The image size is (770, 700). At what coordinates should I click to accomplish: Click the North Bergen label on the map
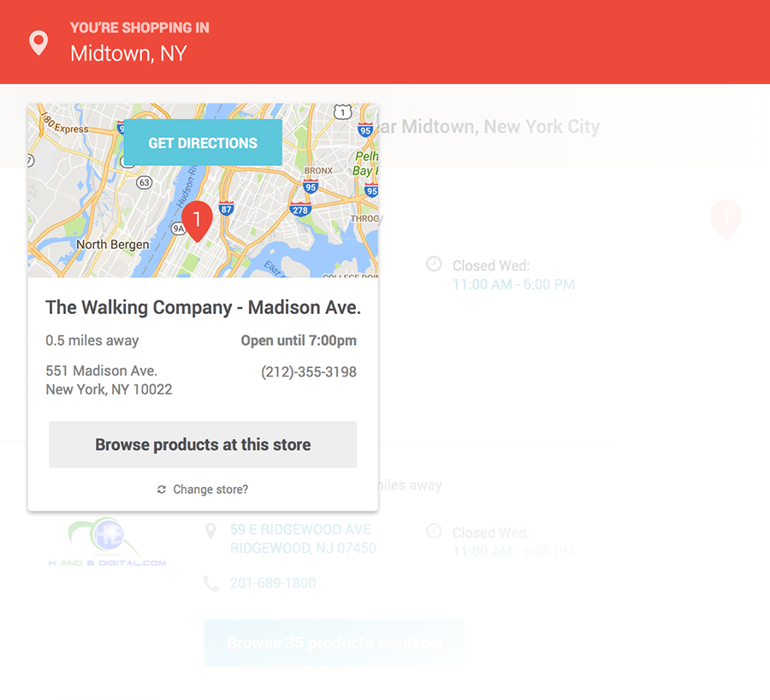pos(112,245)
